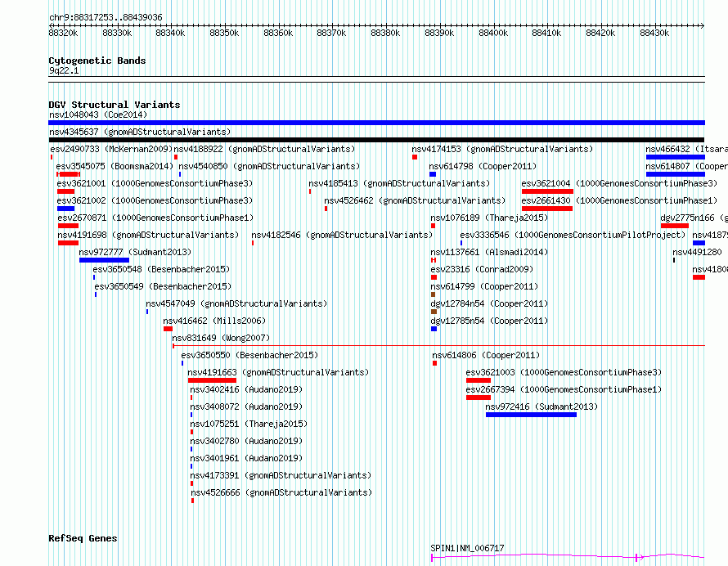Click dgv2775n166 variant label
The image size is (728, 566).
pos(694,218)
